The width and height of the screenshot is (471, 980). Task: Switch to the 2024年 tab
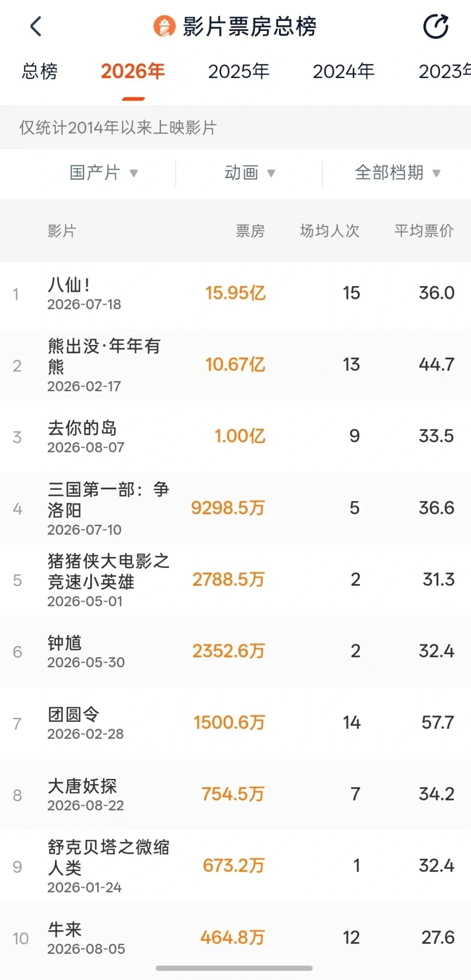pos(343,72)
